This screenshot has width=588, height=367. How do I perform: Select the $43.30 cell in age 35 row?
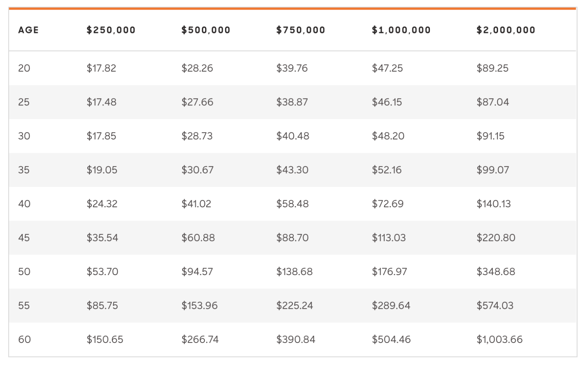click(292, 170)
